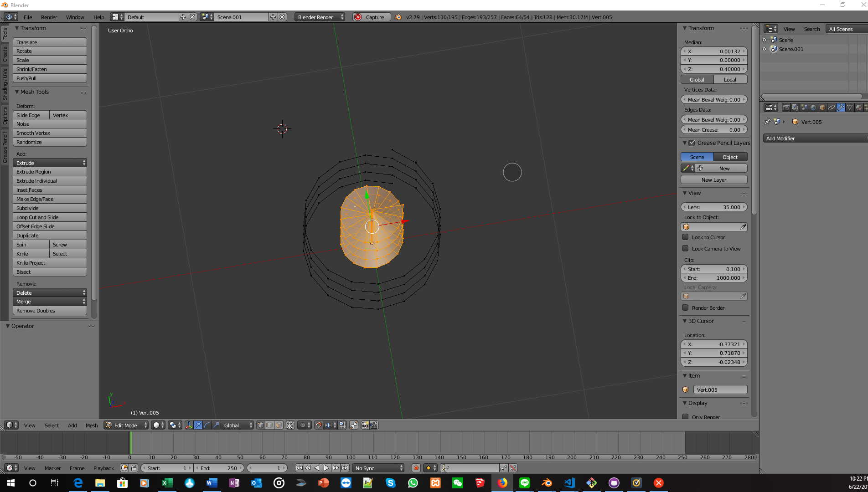The height and width of the screenshot is (492, 868).
Task: Click the Remove Doubles button
Action: tap(50, 310)
